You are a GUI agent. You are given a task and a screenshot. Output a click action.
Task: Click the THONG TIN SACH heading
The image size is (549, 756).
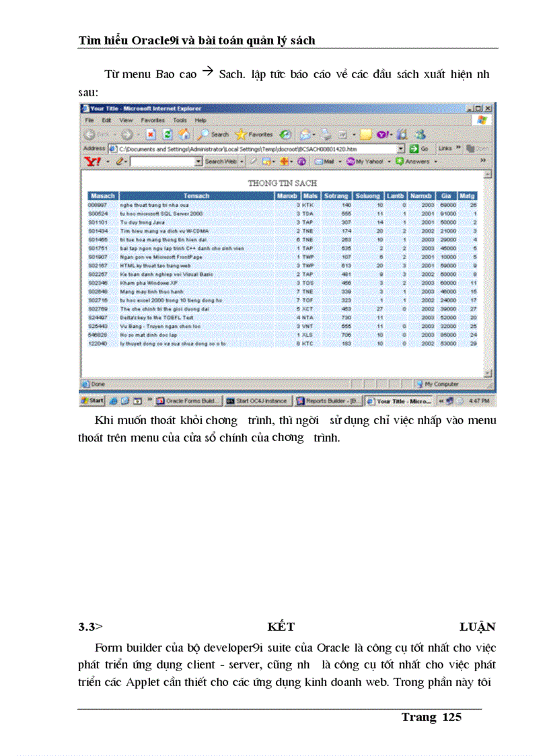point(283,183)
